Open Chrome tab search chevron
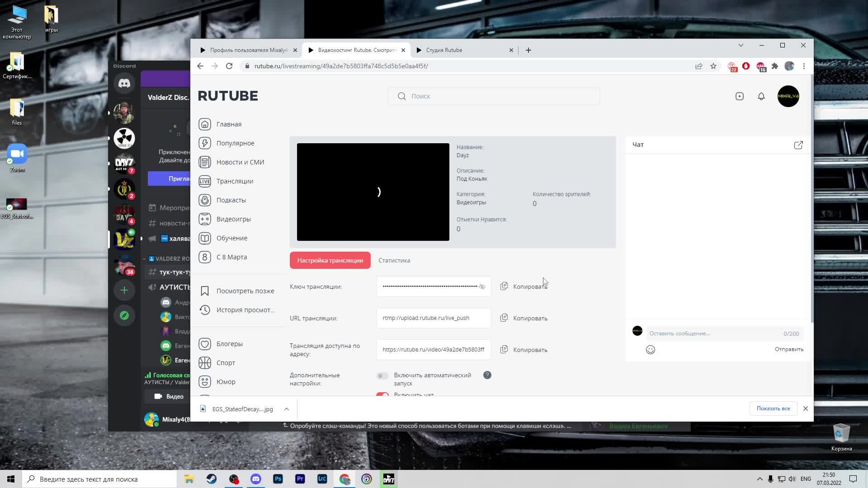The height and width of the screenshot is (488, 868). point(741,45)
